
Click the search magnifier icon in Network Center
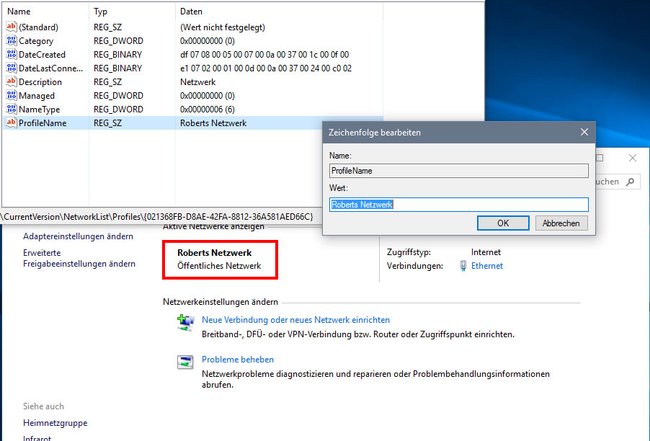coord(631,182)
